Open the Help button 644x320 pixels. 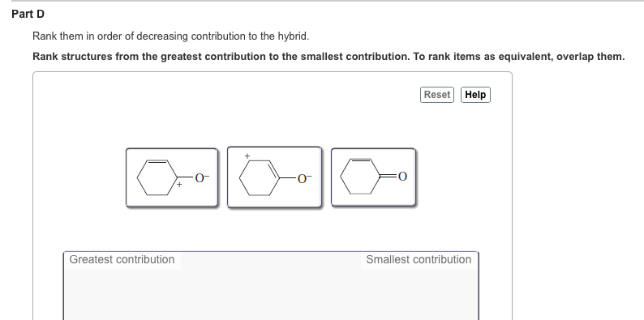click(475, 95)
